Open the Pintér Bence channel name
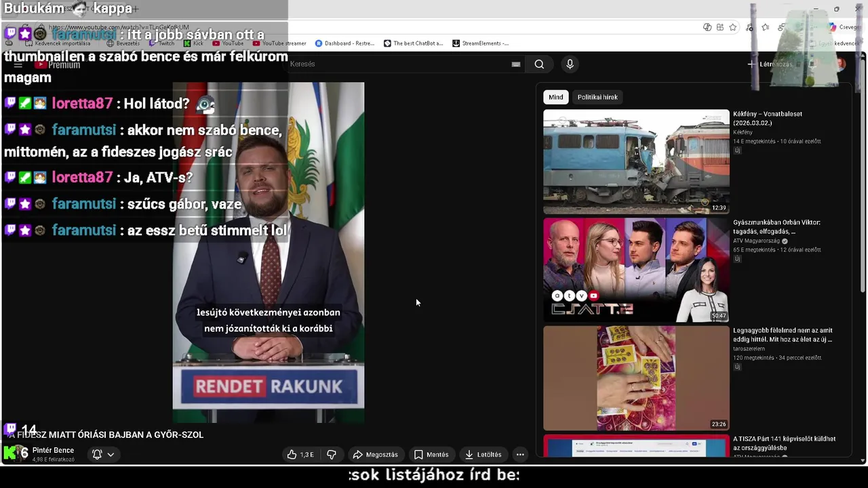This screenshot has width=868, height=488. tap(53, 450)
